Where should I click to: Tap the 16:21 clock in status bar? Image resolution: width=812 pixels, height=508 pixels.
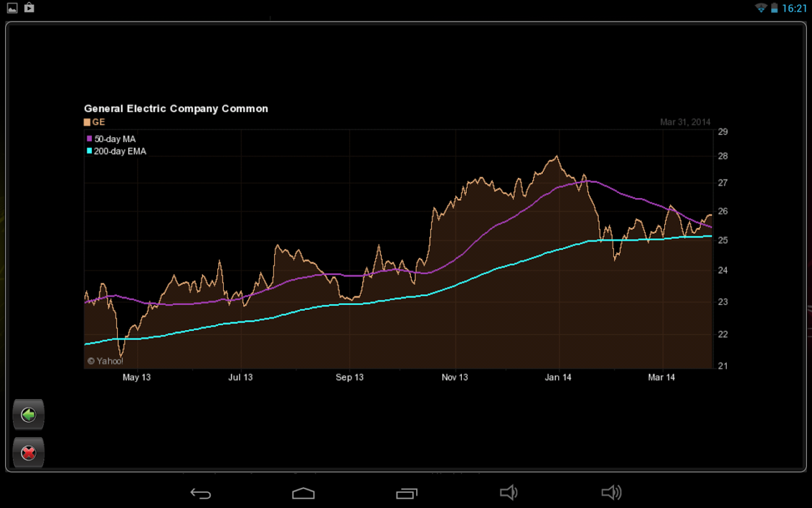point(795,8)
